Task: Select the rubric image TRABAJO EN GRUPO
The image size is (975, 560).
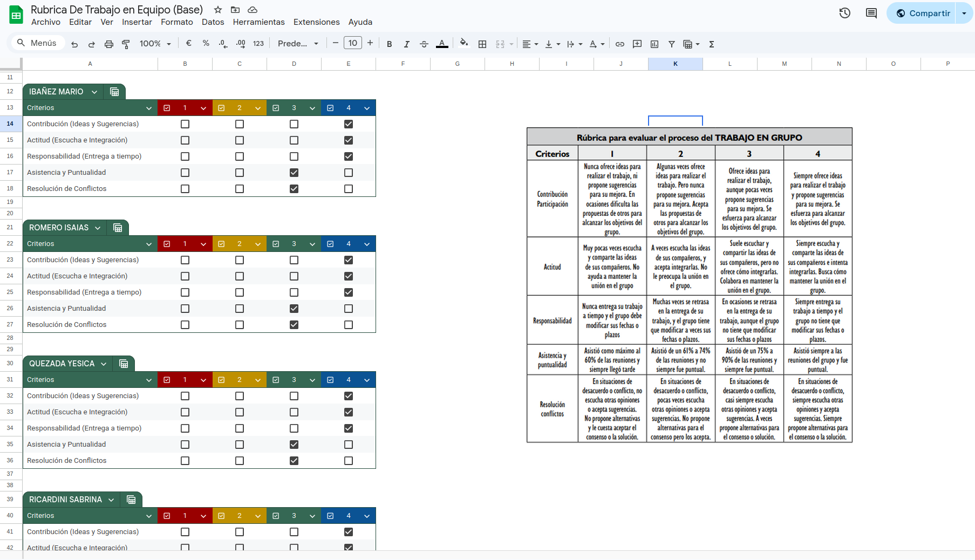Action: pos(690,285)
